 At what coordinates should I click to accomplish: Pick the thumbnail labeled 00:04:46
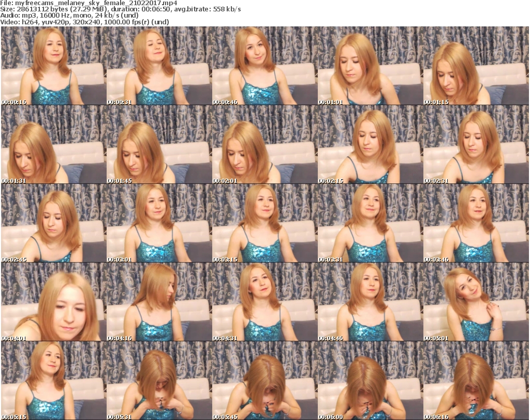tap(370, 302)
